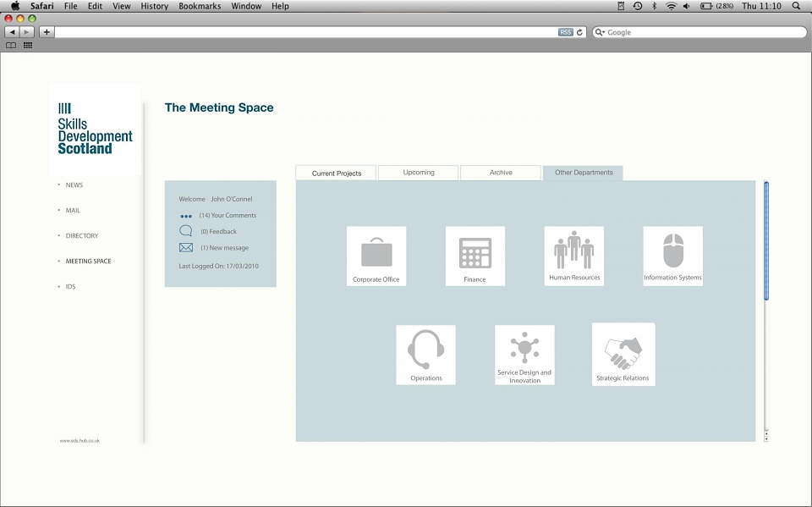812x507 pixels.
Task: Switch to the Current Projects tab
Action: [x=336, y=174]
